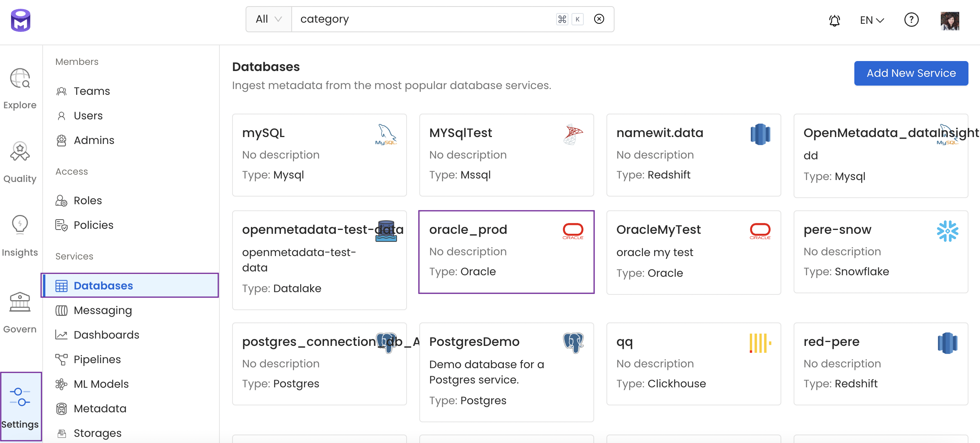Click the Redshift logo on red-pere card
This screenshot has height=443, width=980.
coord(947,343)
